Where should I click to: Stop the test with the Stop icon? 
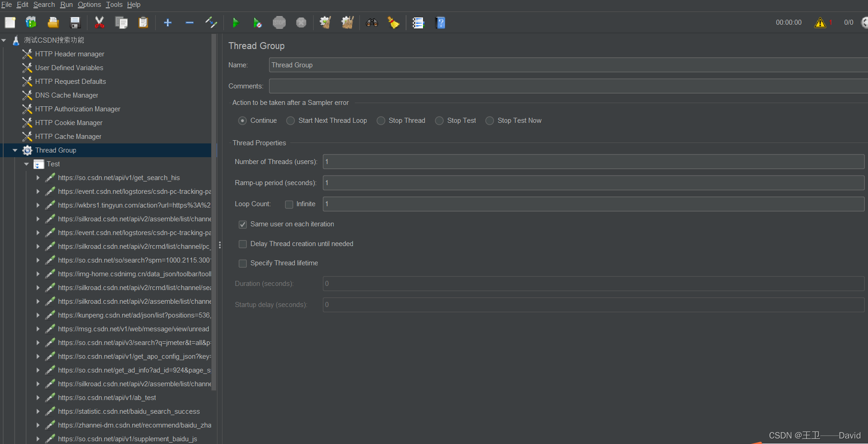click(x=279, y=22)
